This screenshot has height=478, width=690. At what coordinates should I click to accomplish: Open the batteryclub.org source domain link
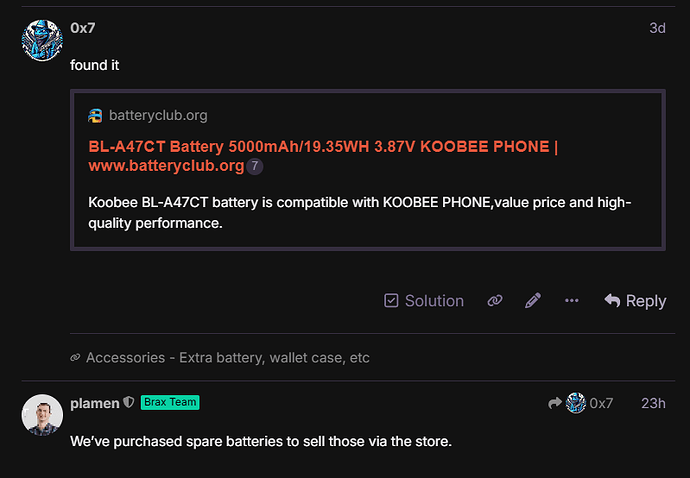[158, 115]
